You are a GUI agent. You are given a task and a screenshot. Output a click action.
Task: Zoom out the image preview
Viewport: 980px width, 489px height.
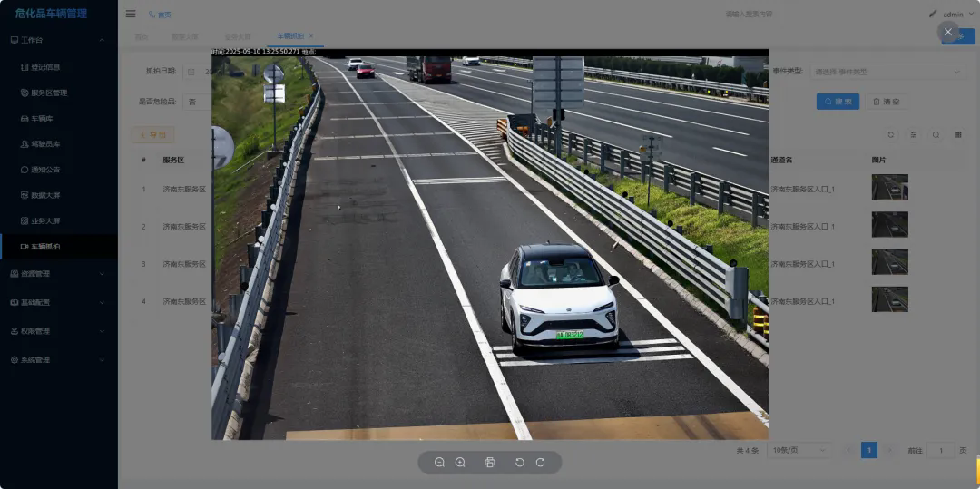pyautogui.click(x=439, y=463)
